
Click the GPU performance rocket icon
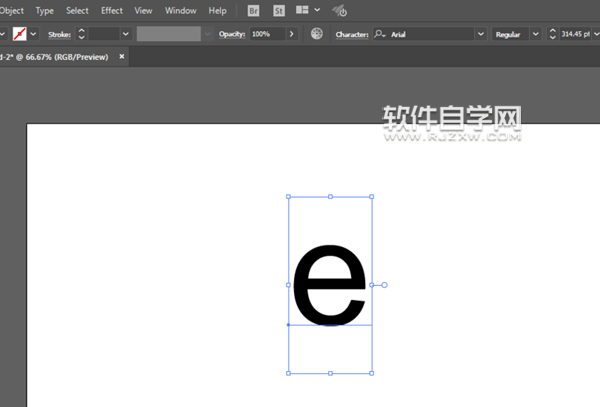[339, 11]
